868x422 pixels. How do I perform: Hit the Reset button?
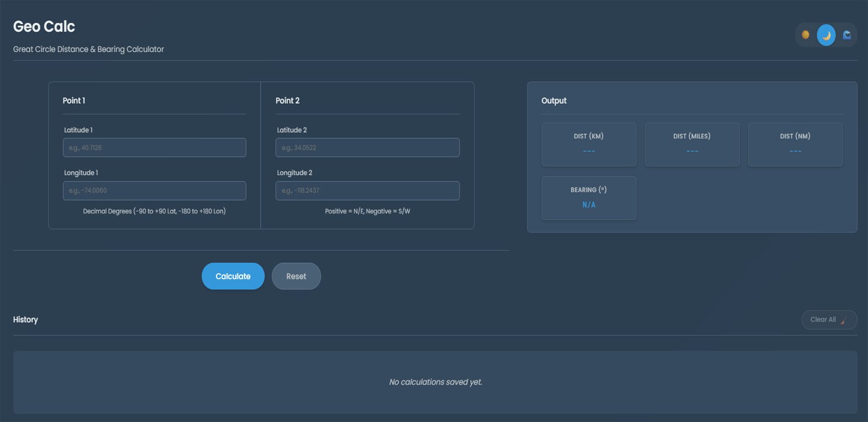click(x=296, y=276)
